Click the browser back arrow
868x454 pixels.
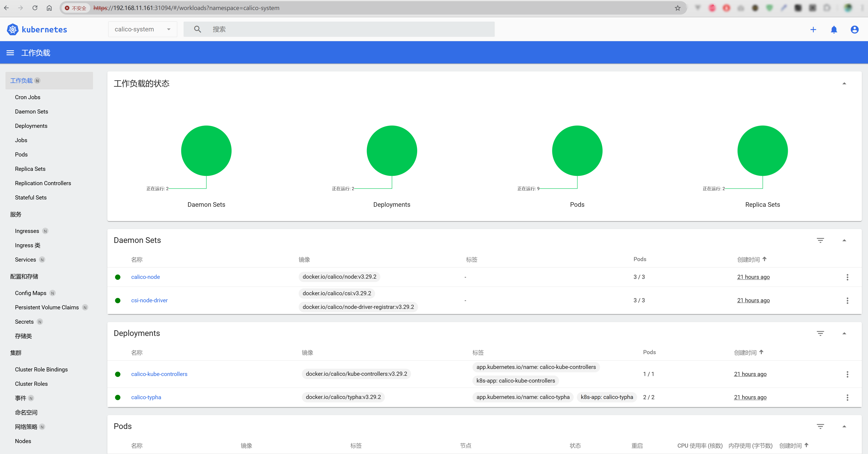point(6,8)
